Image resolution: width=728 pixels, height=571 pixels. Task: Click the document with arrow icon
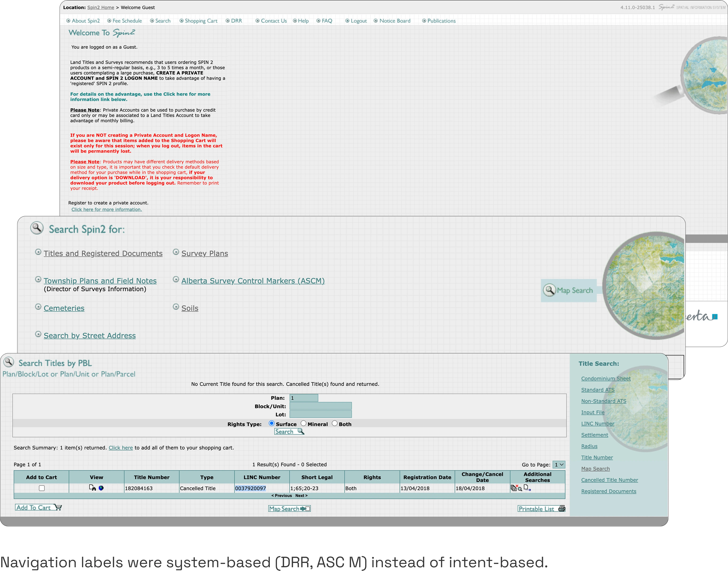coord(527,488)
